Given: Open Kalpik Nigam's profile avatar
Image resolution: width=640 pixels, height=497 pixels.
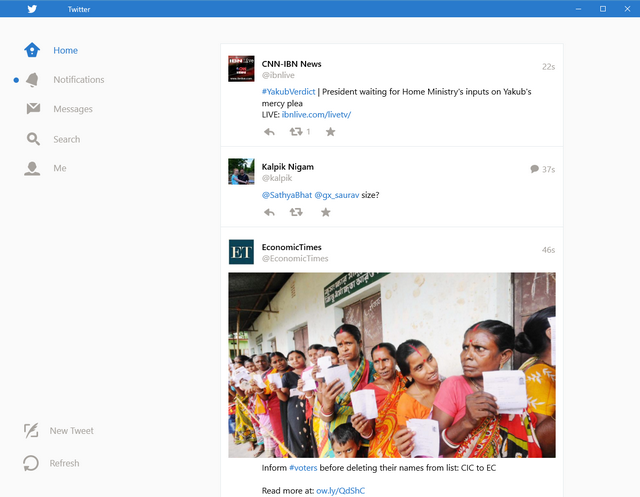Looking at the screenshot, I should [241, 171].
